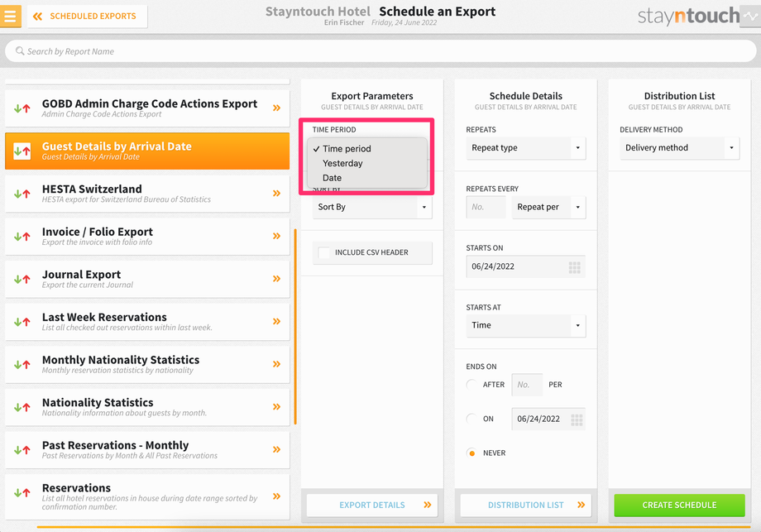This screenshot has height=532, width=761.
Task: Click the export arrows icon for Journal Export
Action: click(22, 279)
